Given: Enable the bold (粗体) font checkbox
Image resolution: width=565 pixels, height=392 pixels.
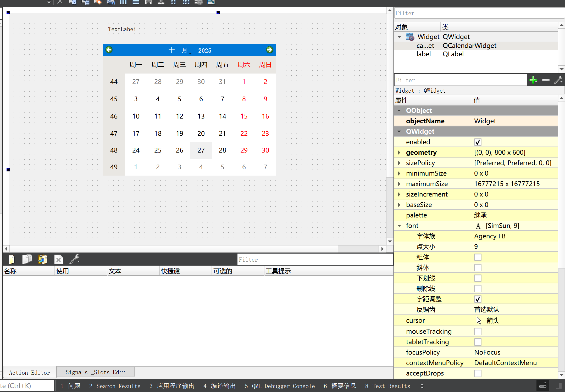Looking at the screenshot, I should [x=478, y=257].
